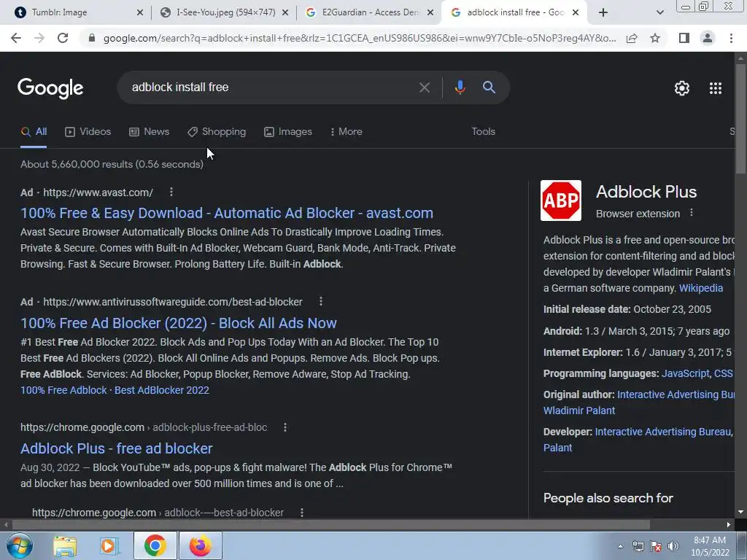The width and height of the screenshot is (747, 560).
Task: Open the Best AdBlocker 2022 sitelink
Action: (x=162, y=391)
